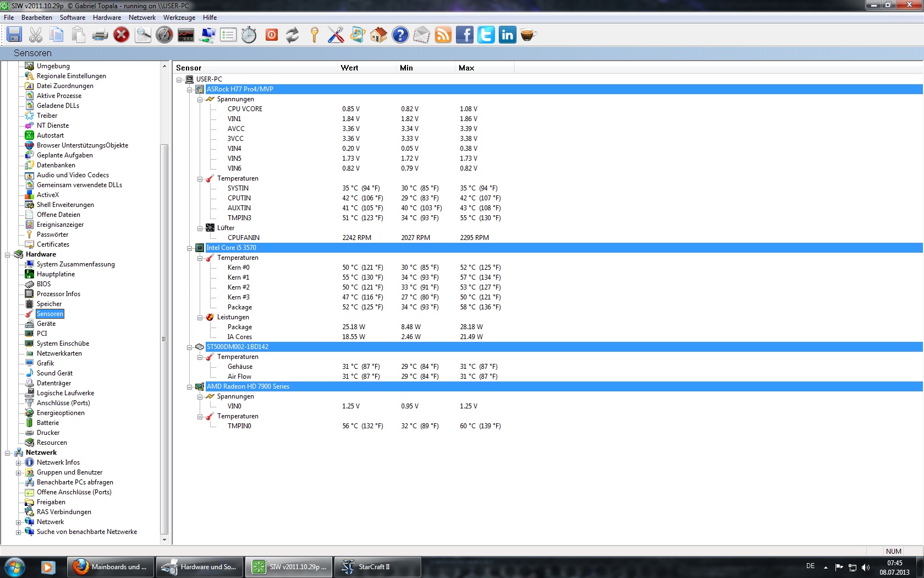
Task: Switch to StarCraft II in the taskbar
Action: [x=378, y=567]
